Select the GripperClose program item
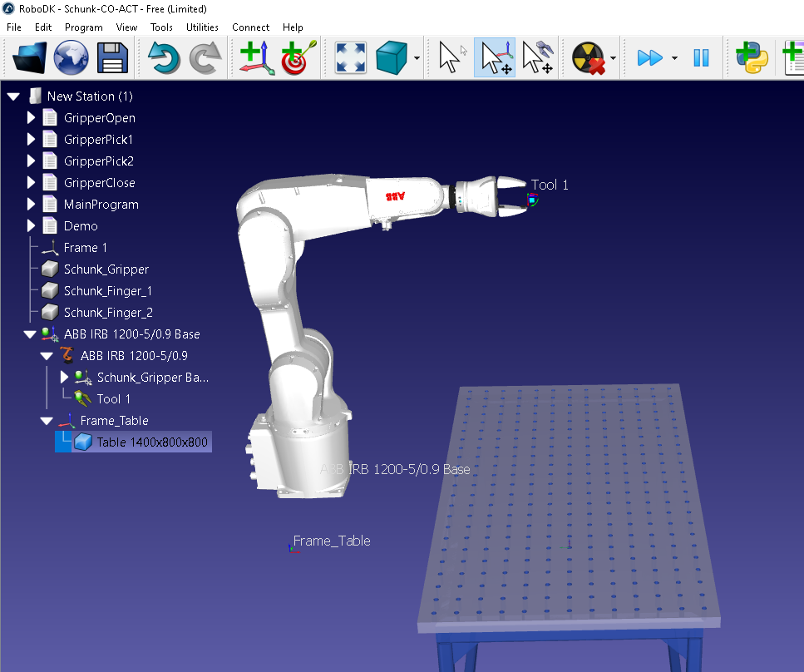Image resolution: width=804 pixels, height=672 pixels. tap(100, 183)
